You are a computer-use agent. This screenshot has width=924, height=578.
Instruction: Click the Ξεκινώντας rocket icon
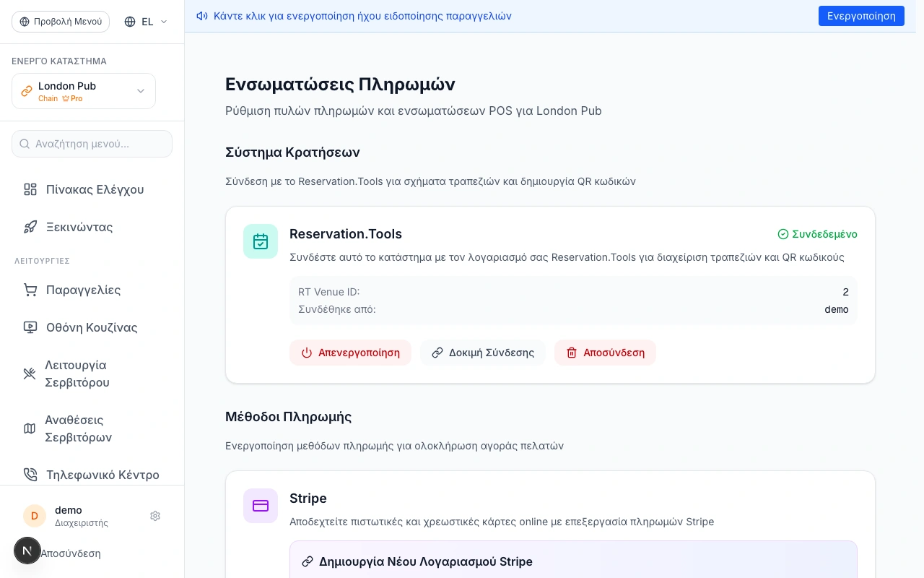[30, 227]
